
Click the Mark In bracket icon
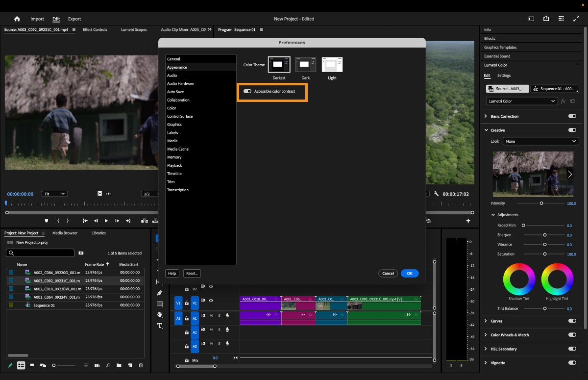coord(58,221)
